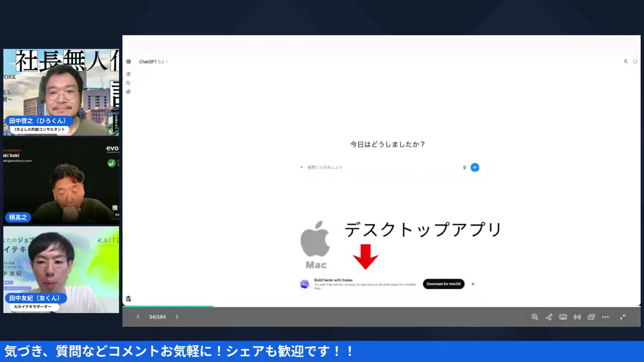The width and height of the screenshot is (644, 362).
Task: Open the slides view icon in the toolbar
Action: pos(591,317)
